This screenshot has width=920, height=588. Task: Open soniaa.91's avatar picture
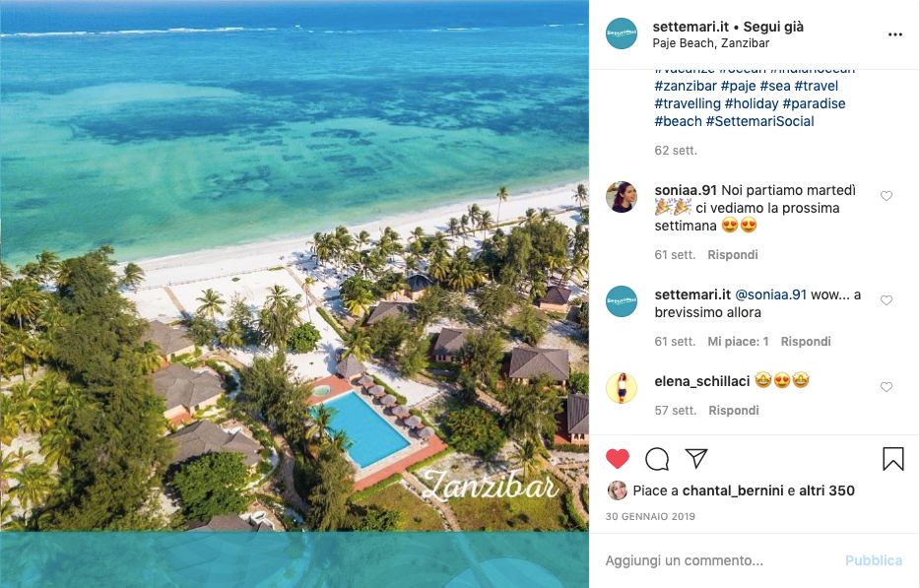pyautogui.click(x=622, y=197)
